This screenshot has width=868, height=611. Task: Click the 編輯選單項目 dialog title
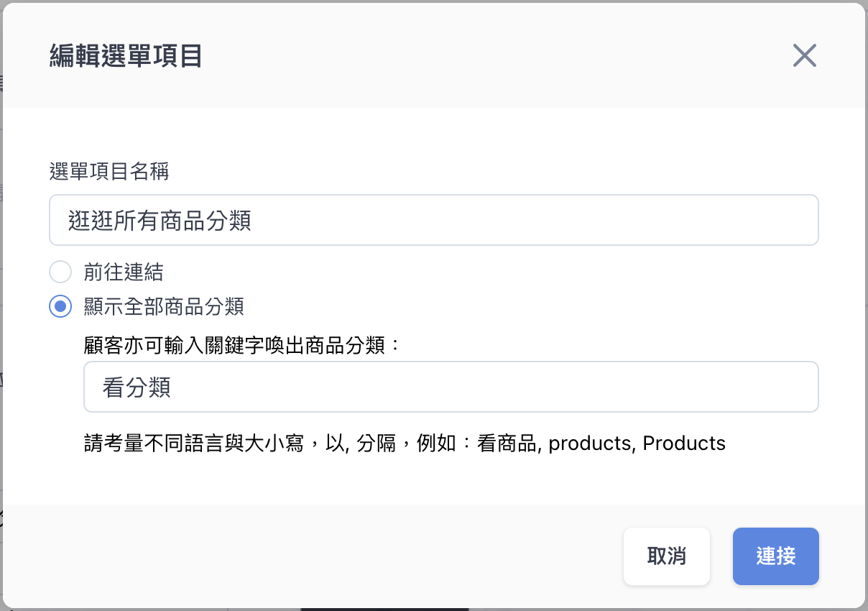126,55
